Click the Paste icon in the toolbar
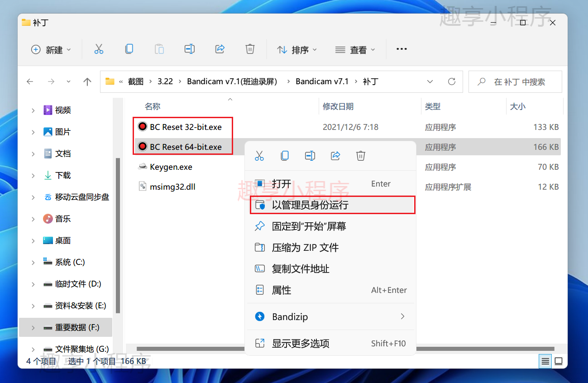 (x=159, y=49)
